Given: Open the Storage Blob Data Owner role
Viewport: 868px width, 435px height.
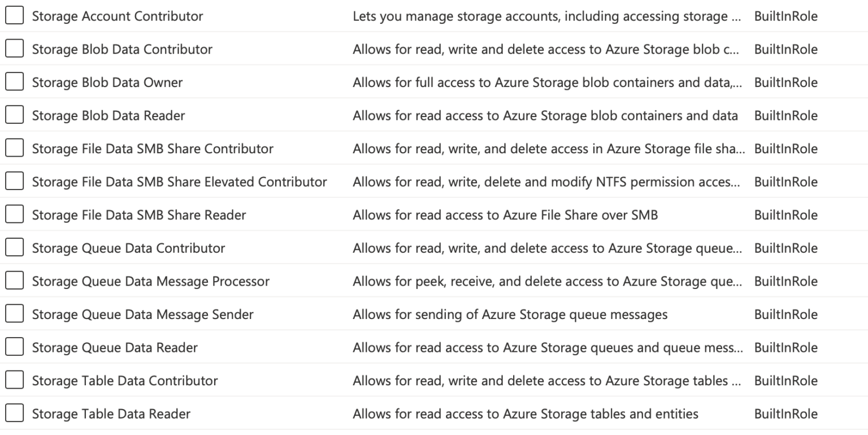Looking at the screenshot, I should pyautogui.click(x=107, y=81).
